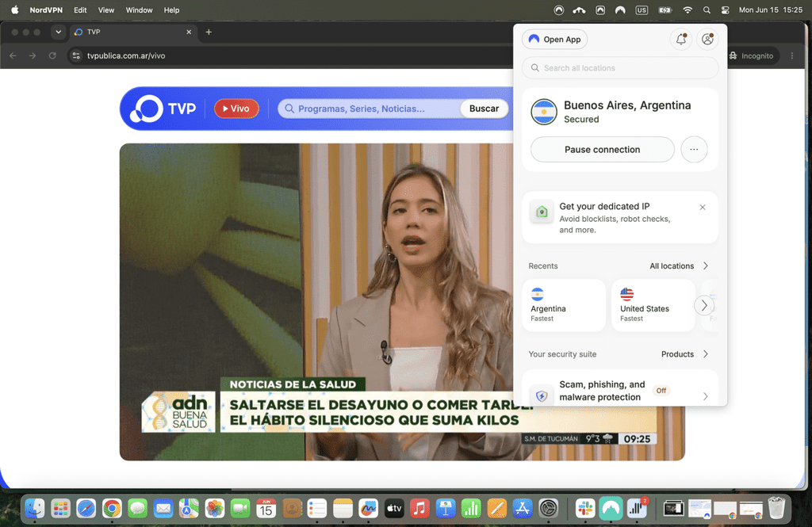The width and height of the screenshot is (812, 527).
Task: Click the shield icon for malware protection
Action: pos(542,396)
